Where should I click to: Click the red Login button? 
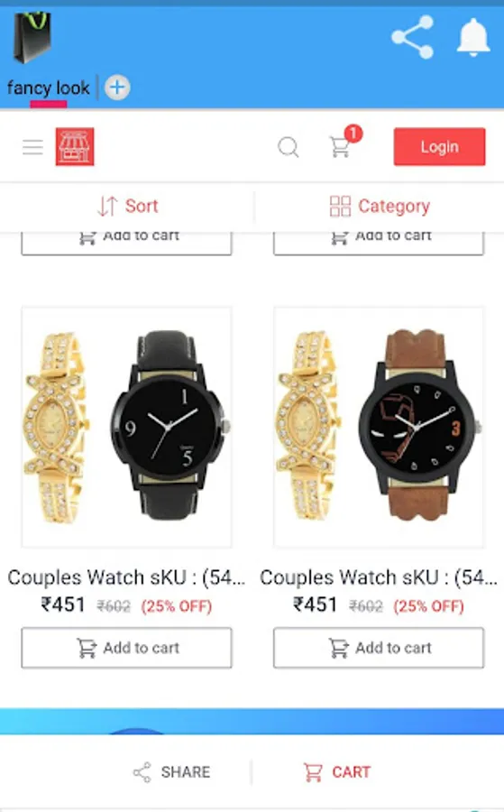[439, 146]
